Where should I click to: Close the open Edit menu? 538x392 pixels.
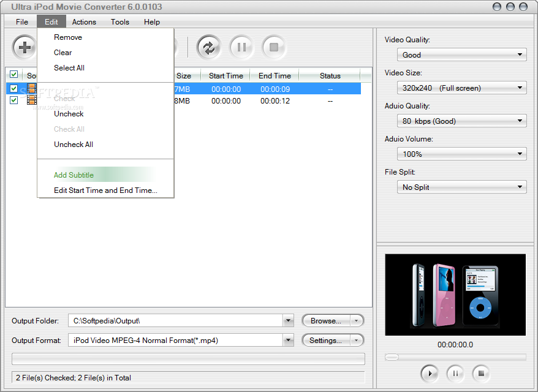pos(51,22)
